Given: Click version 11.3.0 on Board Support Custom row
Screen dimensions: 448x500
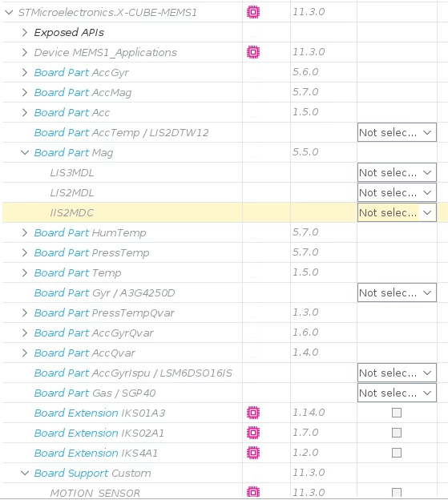Looking at the screenshot, I should pyautogui.click(x=309, y=472).
